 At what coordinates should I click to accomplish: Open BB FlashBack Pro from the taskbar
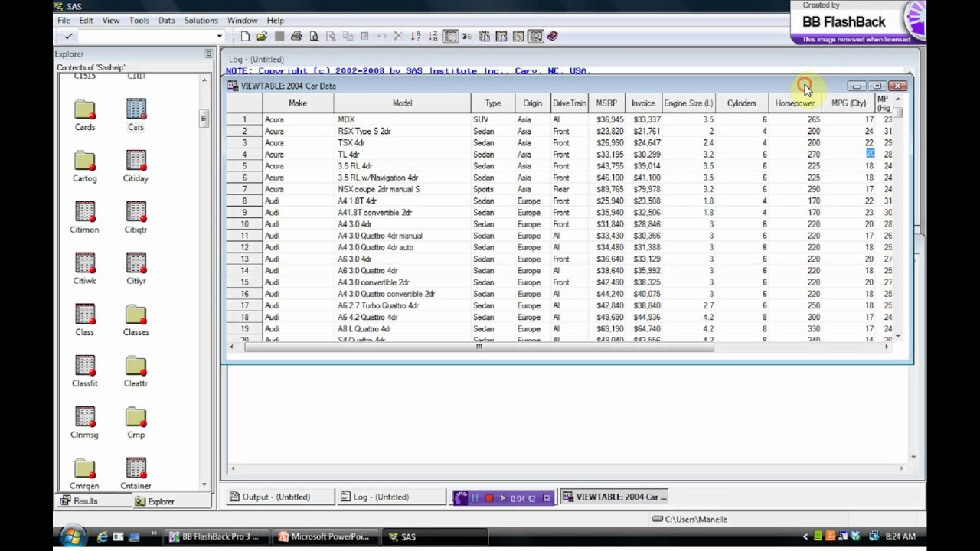coord(216,536)
